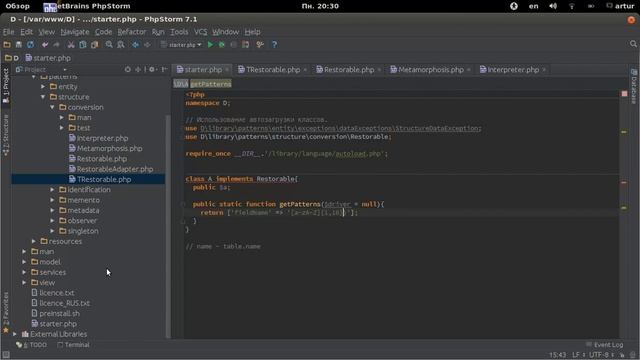640x360 pixels.
Task: Open the VCS menu
Action: click(200, 32)
